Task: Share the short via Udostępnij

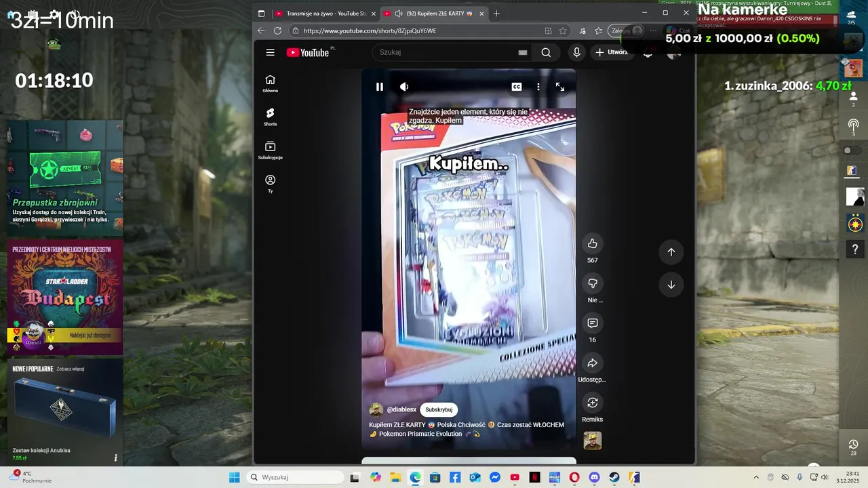Action: tap(592, 363)
